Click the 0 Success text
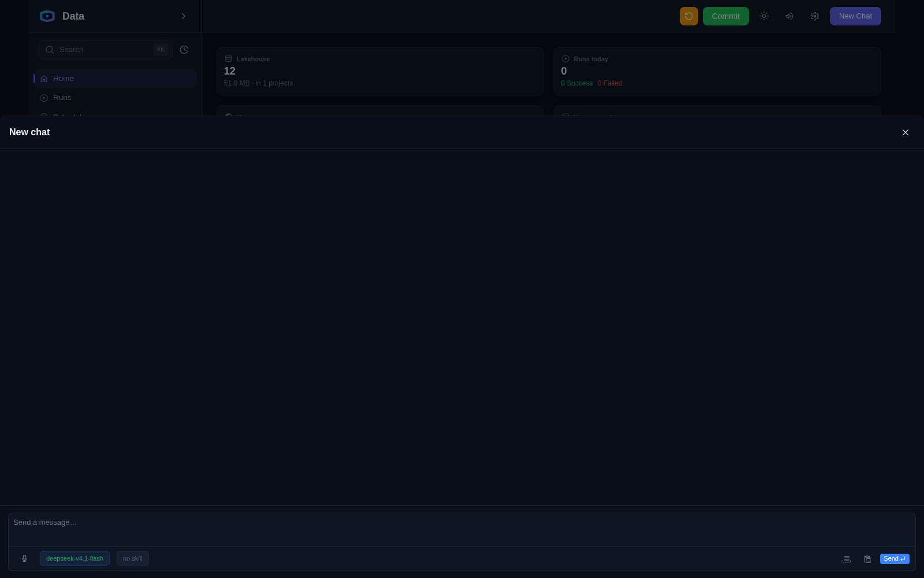Image resolution: width=924 pixels, height=578 pixels. coord(576,83)
